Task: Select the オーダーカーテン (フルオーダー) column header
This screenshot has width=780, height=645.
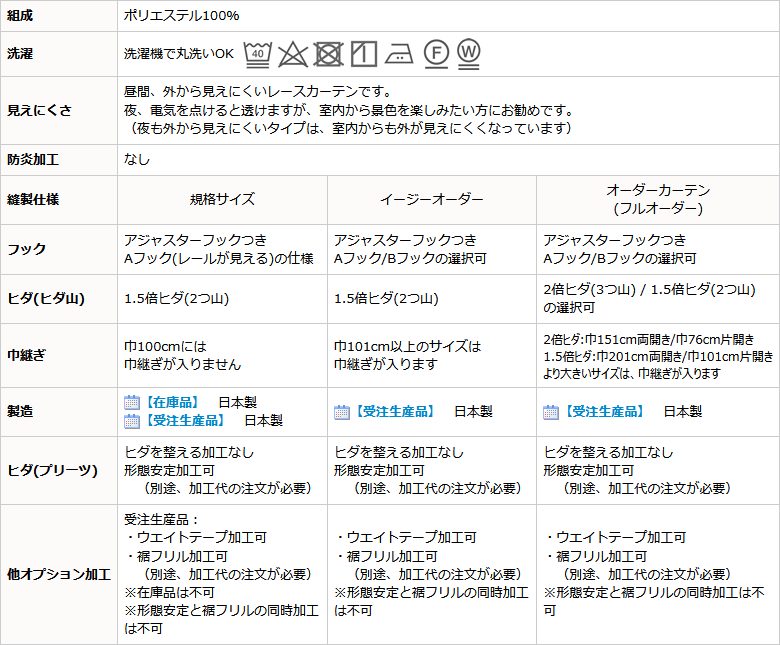Action: [656, 199]
